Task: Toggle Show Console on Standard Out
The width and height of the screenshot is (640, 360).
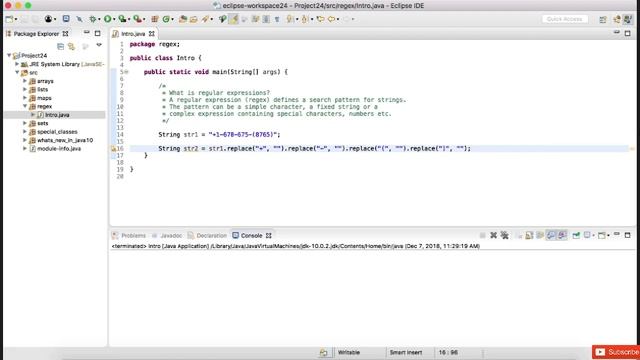Action: [551, 235]
